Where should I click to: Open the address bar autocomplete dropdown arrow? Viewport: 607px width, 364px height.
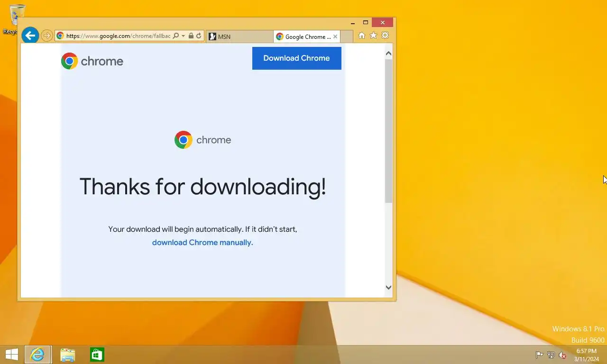[x=183, y=36]
